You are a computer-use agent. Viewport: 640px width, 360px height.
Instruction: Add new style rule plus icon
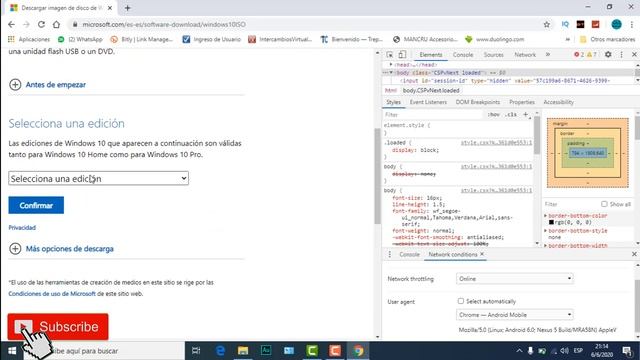point(526,115)
